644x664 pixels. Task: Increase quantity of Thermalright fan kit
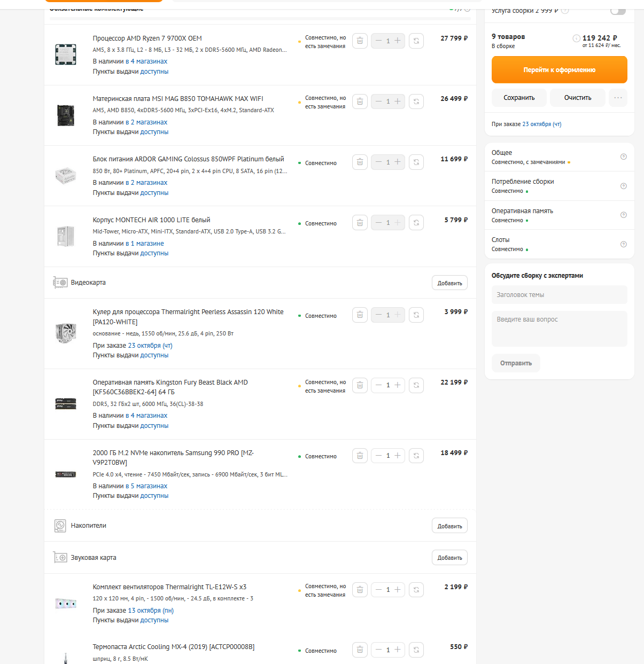(398, 590)
